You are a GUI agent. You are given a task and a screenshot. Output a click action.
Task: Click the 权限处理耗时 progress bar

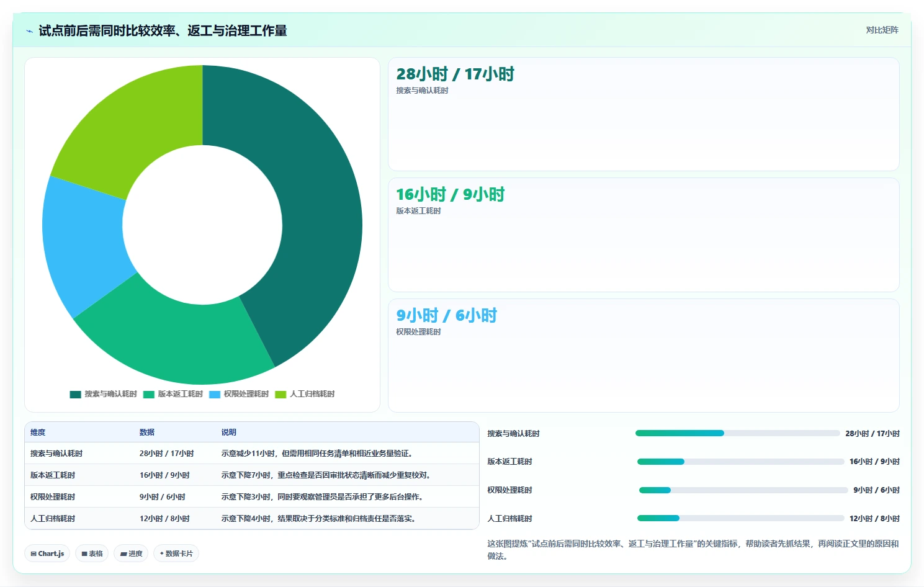pos(743,490)
